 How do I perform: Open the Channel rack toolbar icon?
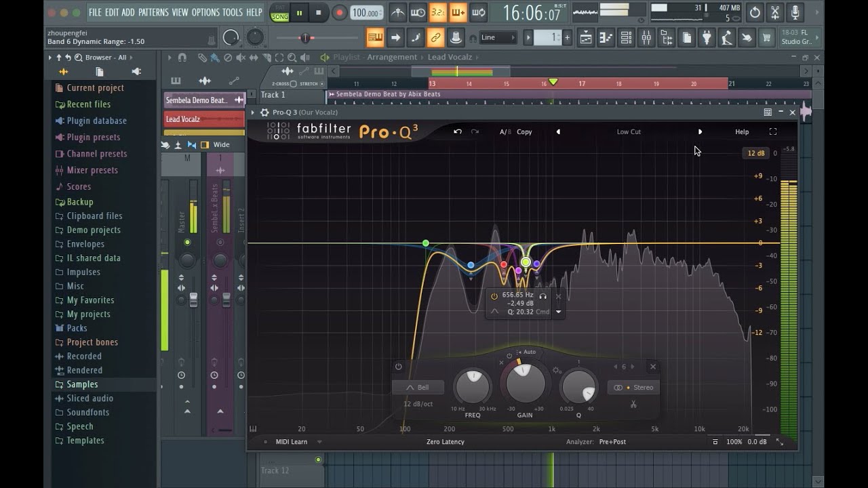coord(626,38)
